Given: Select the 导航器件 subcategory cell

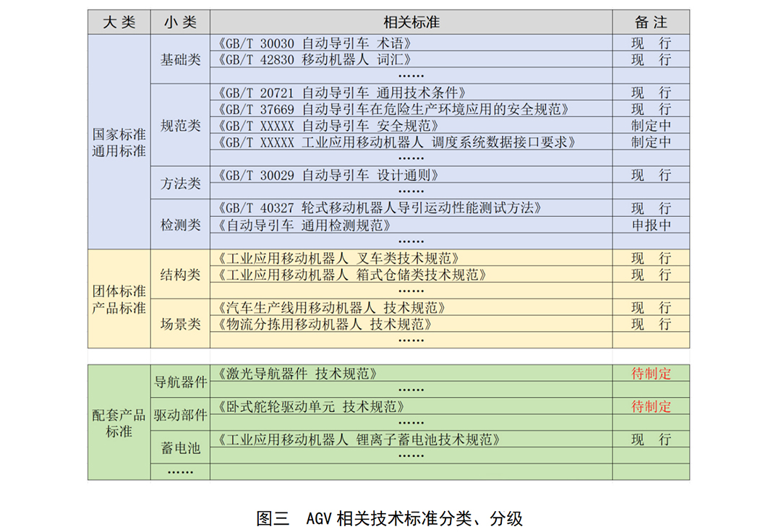Looking at the screenshot, I should pyautogui.click(x=180, y=382).
